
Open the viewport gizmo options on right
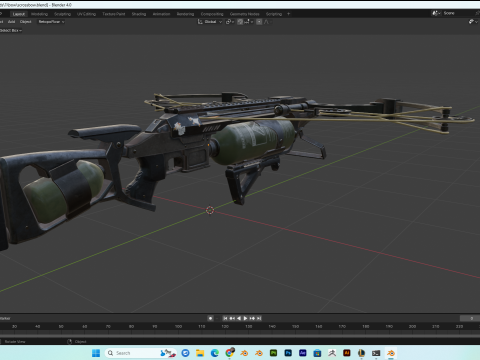point(473,22)
